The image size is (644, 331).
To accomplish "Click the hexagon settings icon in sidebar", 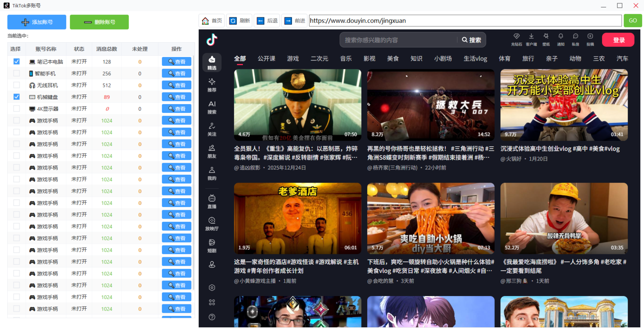I will tap(212, 288).
